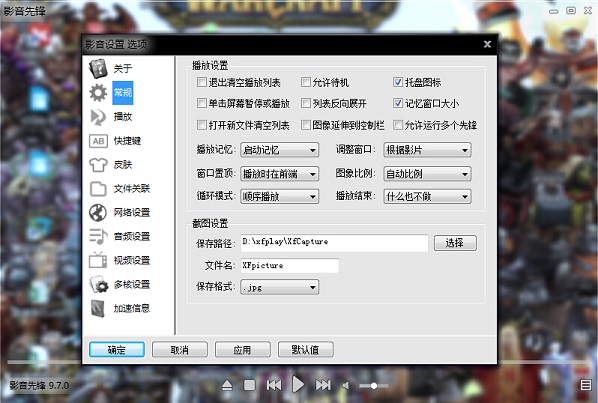Open the 图象比例 dropdown
The width and height of the screenshot is (598, 403).
427,174
